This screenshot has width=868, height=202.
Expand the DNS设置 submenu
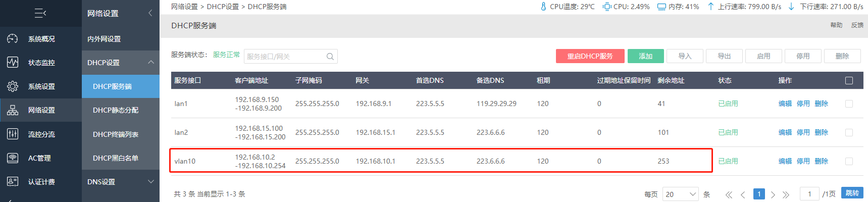point(151,182)
